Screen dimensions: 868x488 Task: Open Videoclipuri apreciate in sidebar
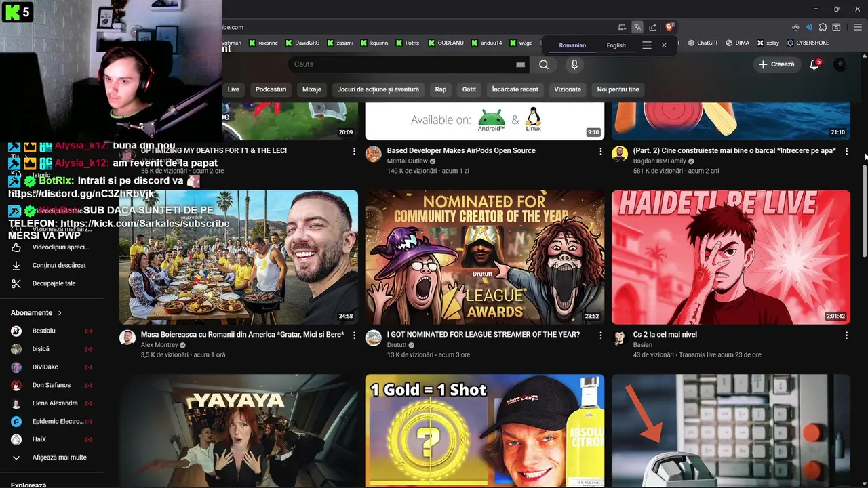(53, 247)
